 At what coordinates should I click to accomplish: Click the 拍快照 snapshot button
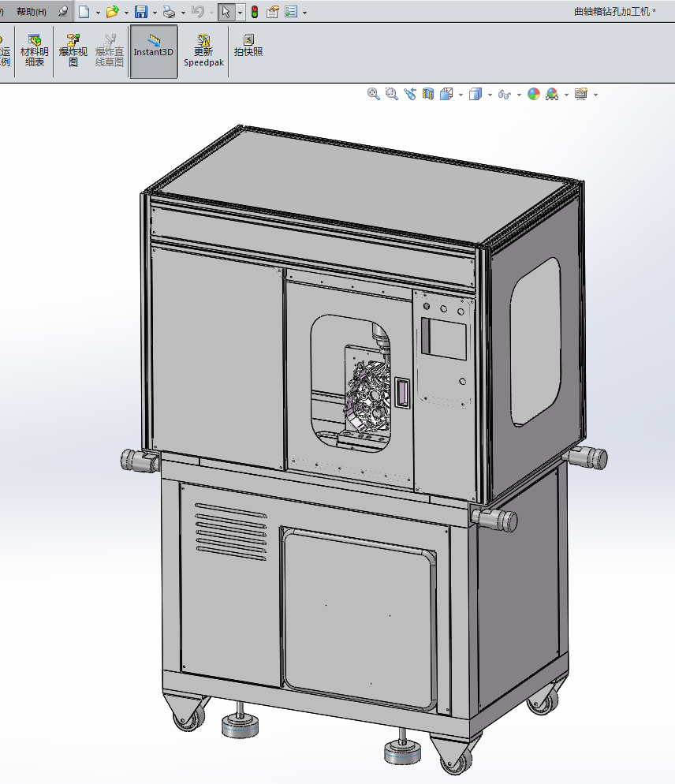[x=248, y=46]
